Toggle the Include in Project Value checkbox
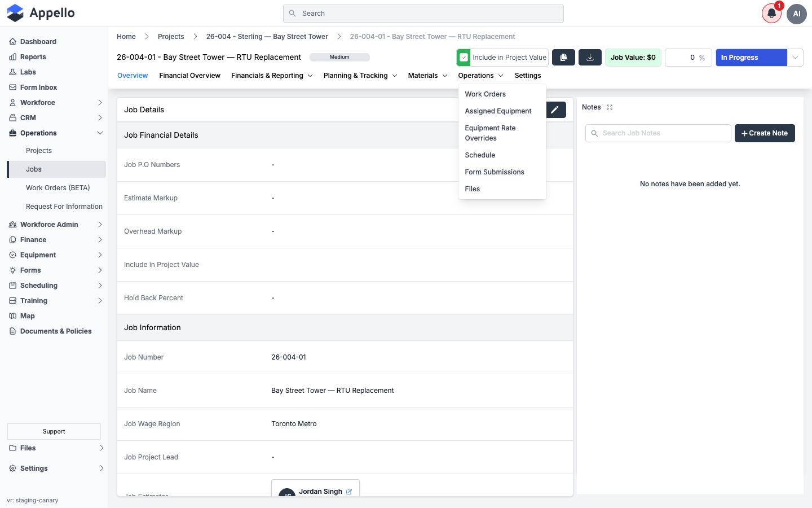The width and height of the screenshot is (812, 508). point(464,58)
